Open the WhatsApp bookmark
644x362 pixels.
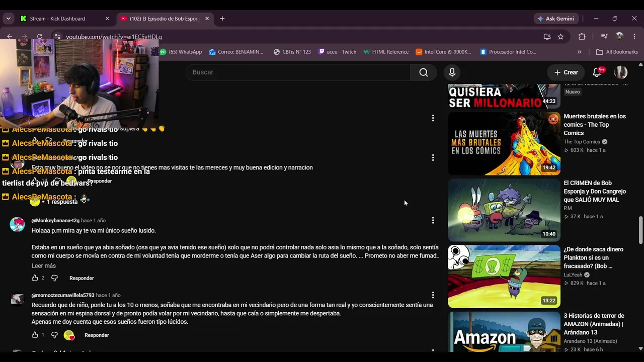coord(181,52)
